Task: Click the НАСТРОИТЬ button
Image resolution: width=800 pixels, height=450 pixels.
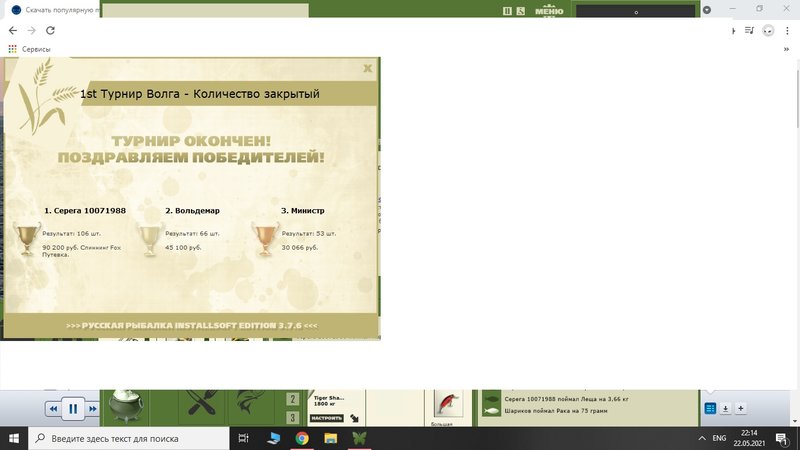Action: pyautogui.click(x=327, y=418)
